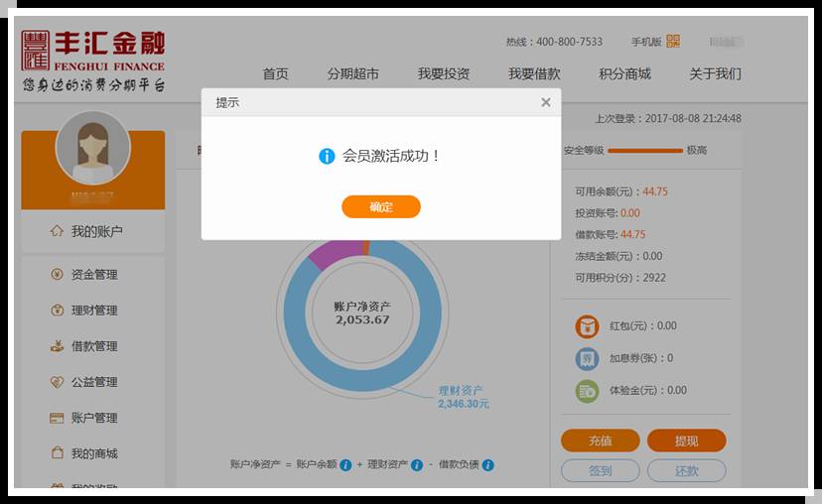
Task: Open 我要投资 navigation item
Action: click(444, 73)
